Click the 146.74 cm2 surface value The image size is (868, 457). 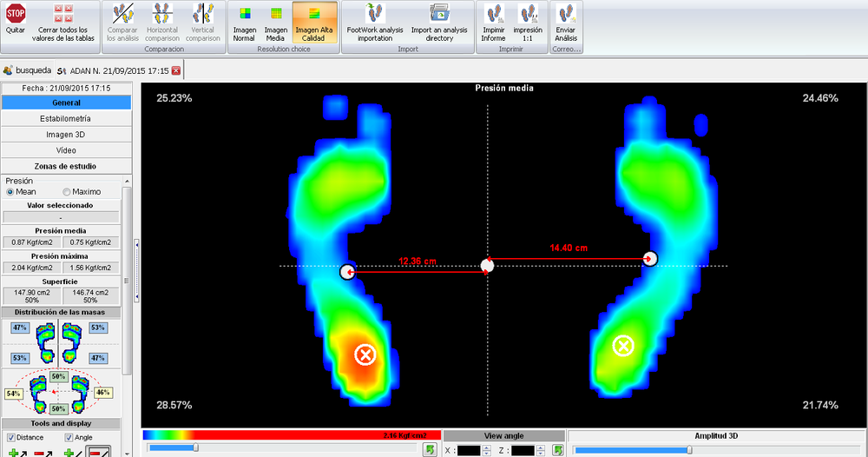tap(90, 295)
